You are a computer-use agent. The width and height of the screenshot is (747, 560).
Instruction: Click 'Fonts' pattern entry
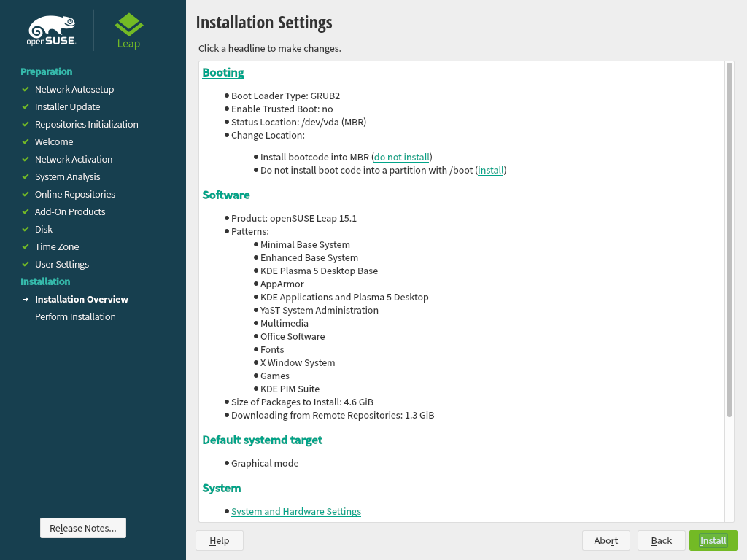pos(272,349)
